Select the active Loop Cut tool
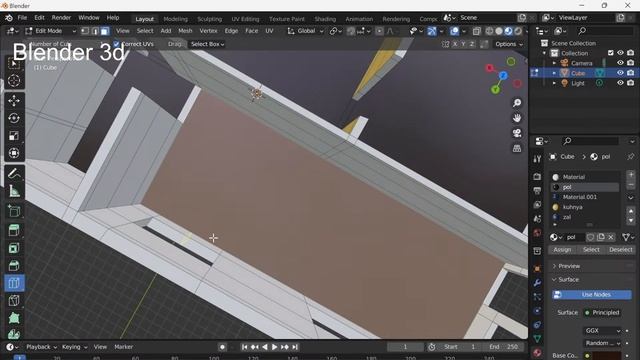 [14, 283]
